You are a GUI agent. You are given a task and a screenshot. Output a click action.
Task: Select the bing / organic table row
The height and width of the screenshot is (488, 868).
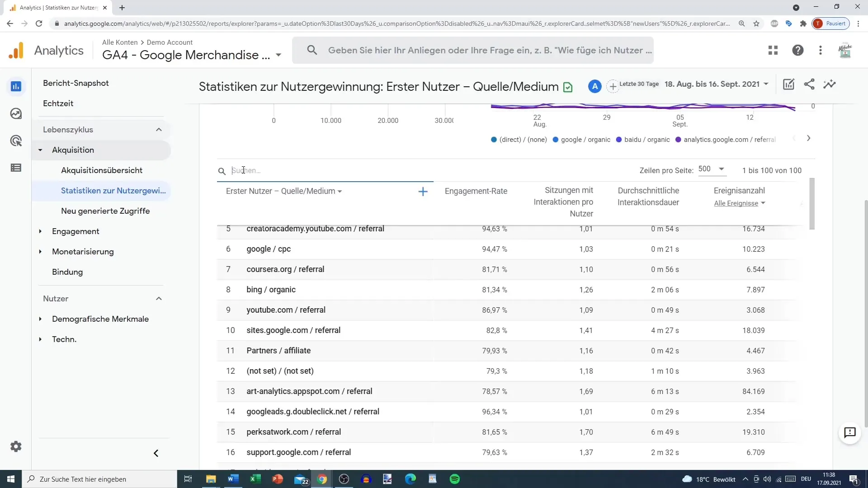506,290
